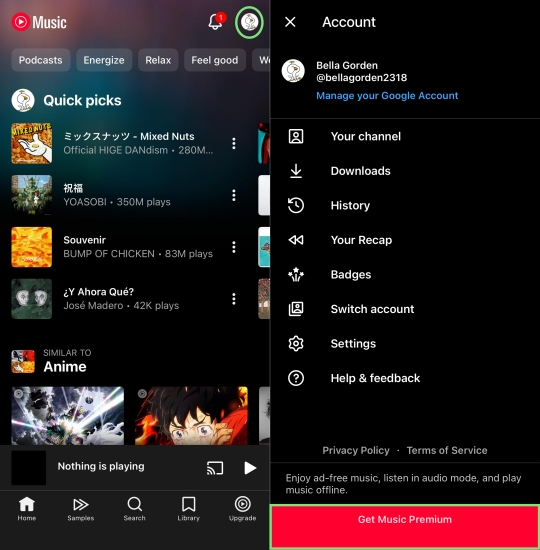Open more options for Mixed Nuts song
The height and width of the screenshot is (550, 540).
click(234, 143)
